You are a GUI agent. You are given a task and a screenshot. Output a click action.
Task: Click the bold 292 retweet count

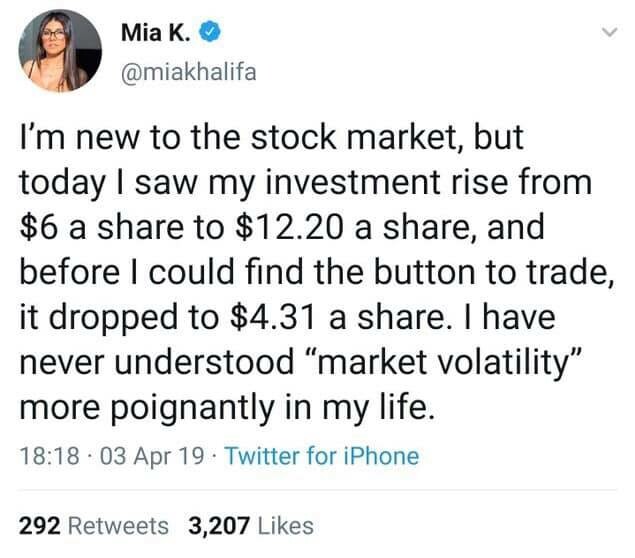pos(40,526)
